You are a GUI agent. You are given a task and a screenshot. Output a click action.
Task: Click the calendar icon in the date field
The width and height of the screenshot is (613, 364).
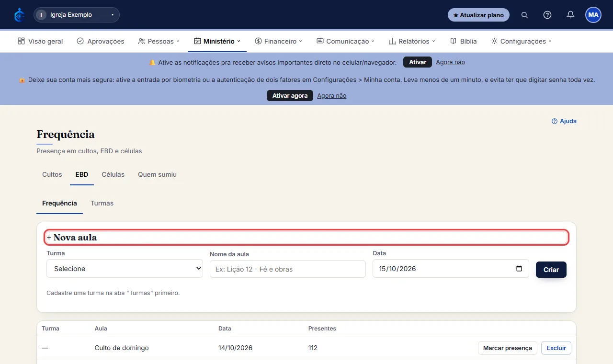519,269
